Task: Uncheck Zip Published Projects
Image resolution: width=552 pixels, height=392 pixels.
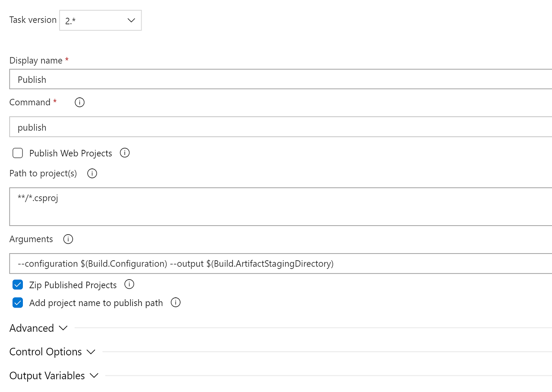Action: point(18,285)
